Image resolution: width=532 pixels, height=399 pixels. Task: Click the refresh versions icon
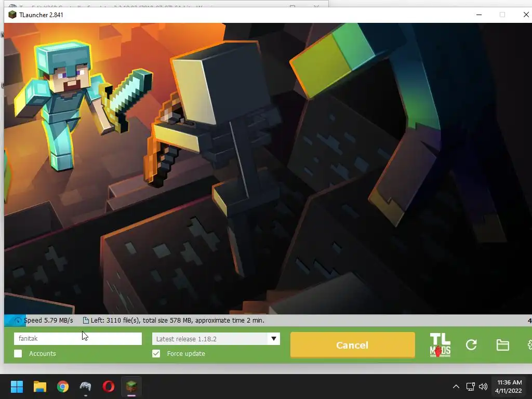(x=471, y=345)
